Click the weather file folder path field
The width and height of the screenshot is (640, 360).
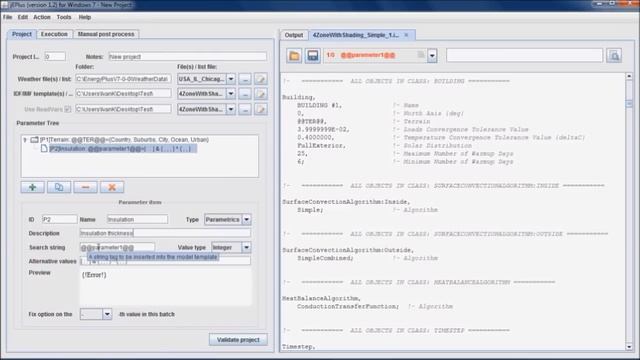tap(123, 79)
